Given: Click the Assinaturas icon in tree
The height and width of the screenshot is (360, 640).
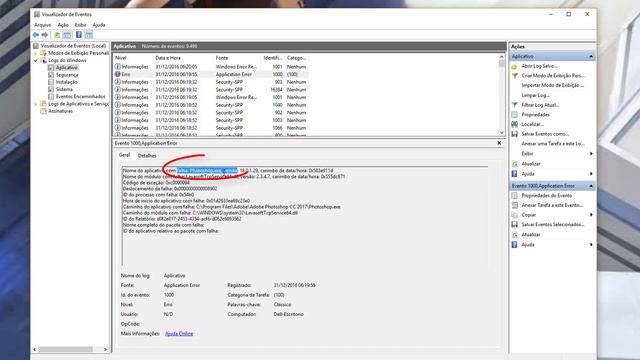Looking at the screenshot, I should 43,111.
